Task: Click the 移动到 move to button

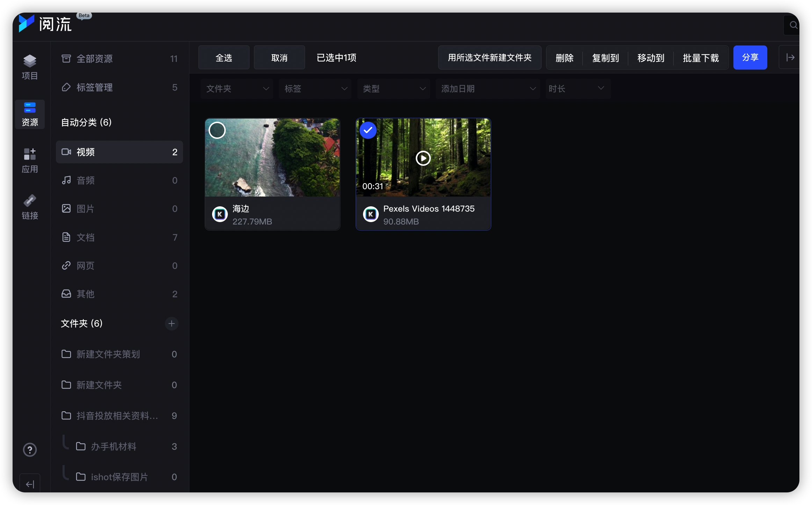Action: point(651,57)
